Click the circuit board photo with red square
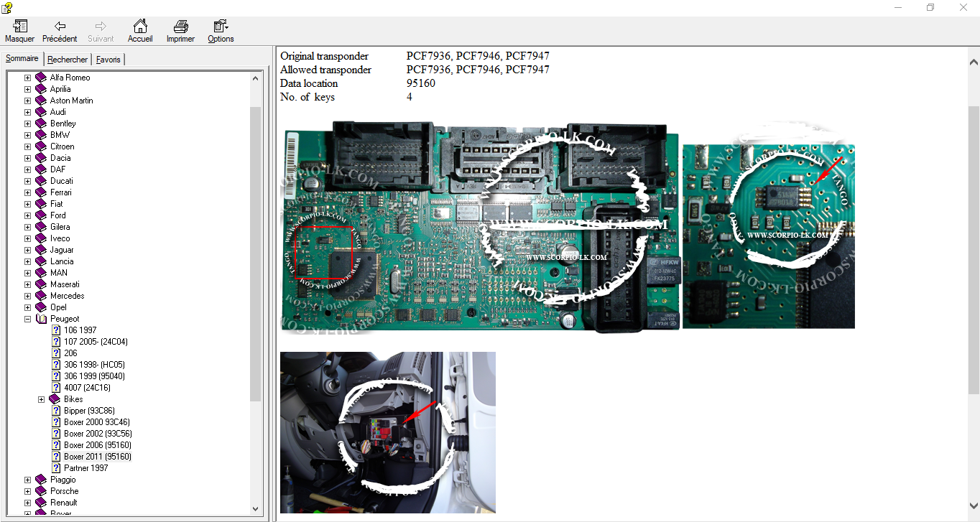The width and height of the screenshot is (980, 522). pyautogui.click(x=479, y=227)
